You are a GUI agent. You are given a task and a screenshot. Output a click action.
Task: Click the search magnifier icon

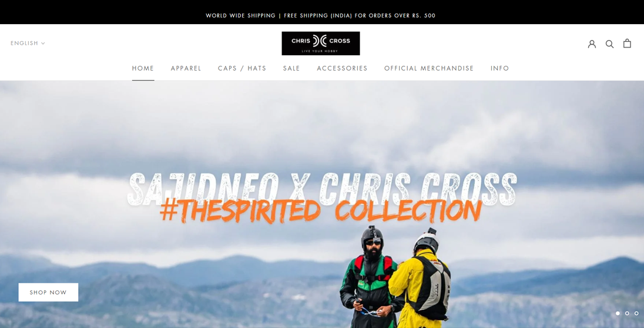click(x=609, y=43)
